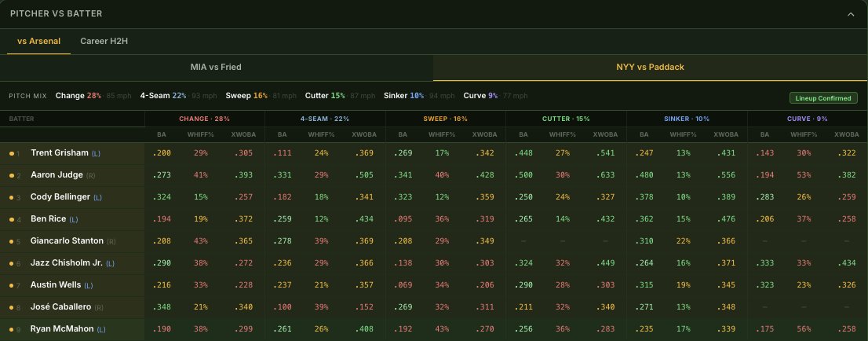Click Aaron Judge's .633 Cutter xwOBA

(606, 175)
